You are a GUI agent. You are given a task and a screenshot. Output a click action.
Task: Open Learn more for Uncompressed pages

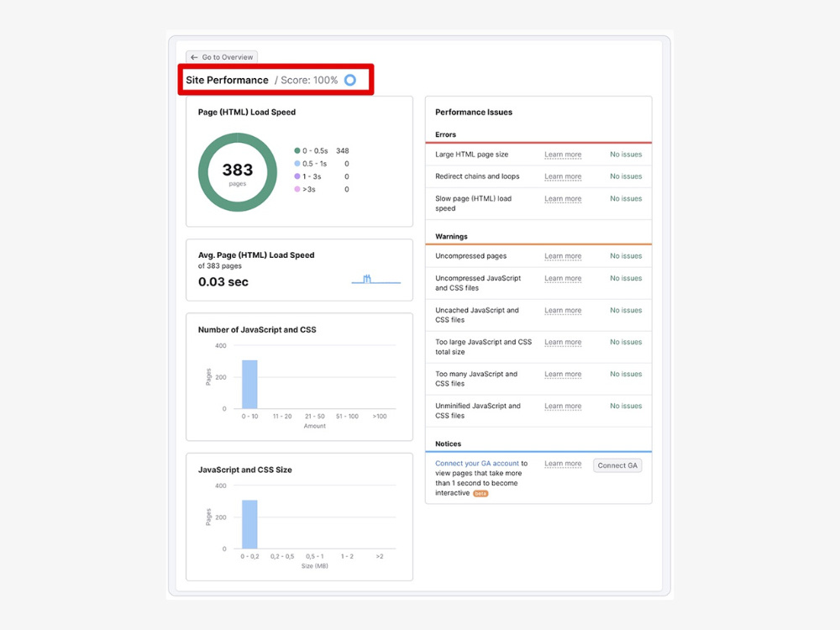click(x=563, y=256)
